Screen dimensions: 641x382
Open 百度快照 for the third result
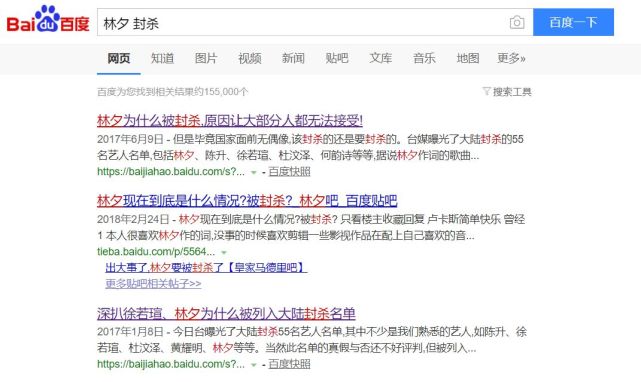pos(289,364)
